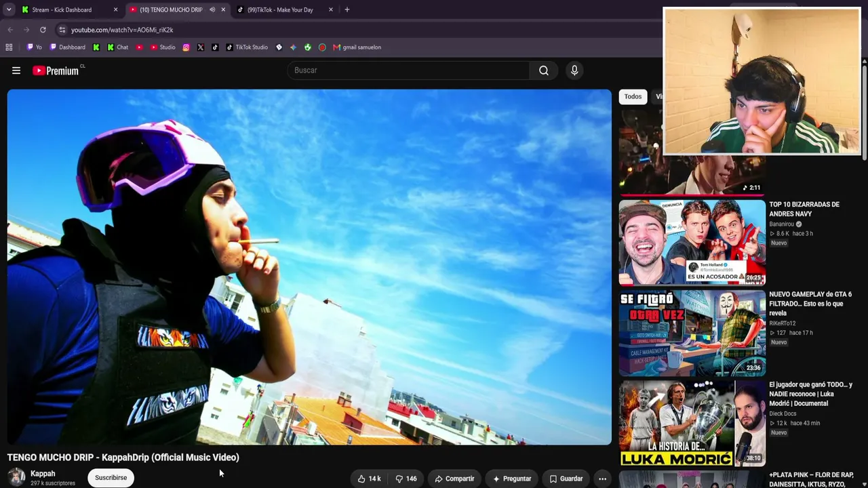Open the 'TOP 10 BIZARRADAS' video thumbnail
Image resolution: width=868 pixels, height=488 pixels.
tap(692, 242)
